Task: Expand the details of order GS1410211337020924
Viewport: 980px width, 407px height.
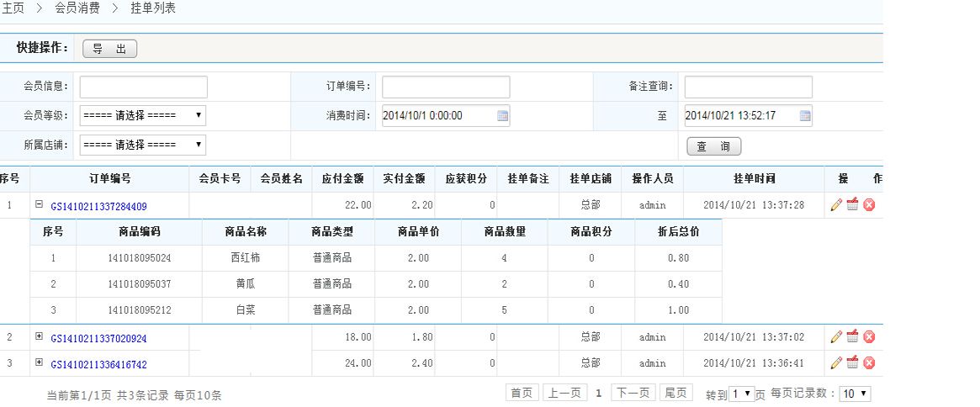Action: click(39, 336)
